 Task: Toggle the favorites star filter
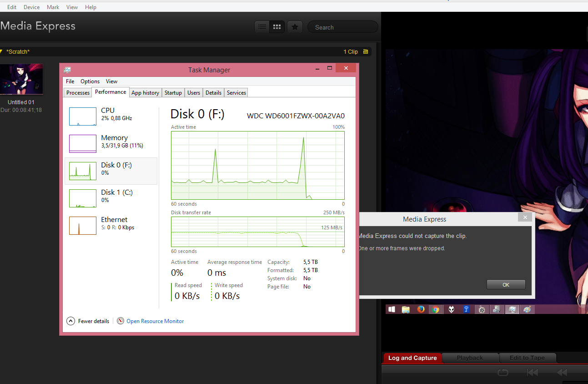(295, 27)
